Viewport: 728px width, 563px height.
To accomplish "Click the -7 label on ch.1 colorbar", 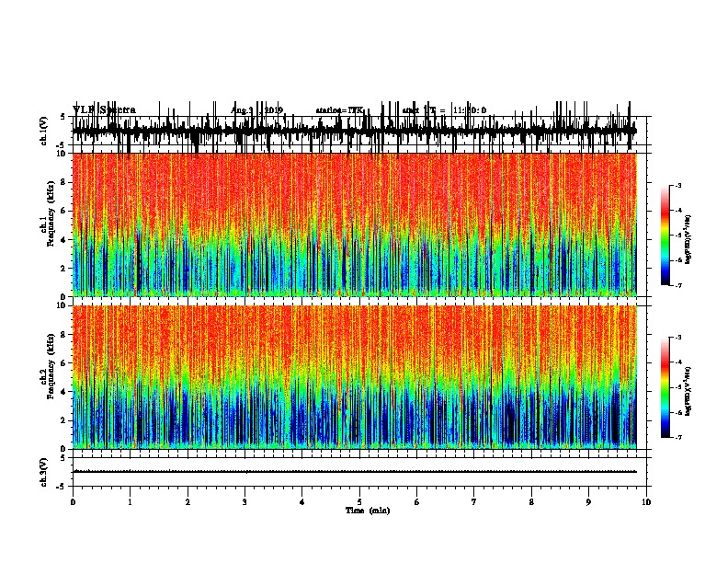I will (679, 285).
